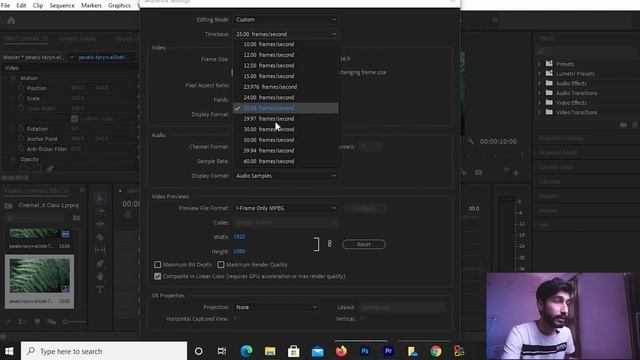Open the Markers menu

click(x=91, y=5)
